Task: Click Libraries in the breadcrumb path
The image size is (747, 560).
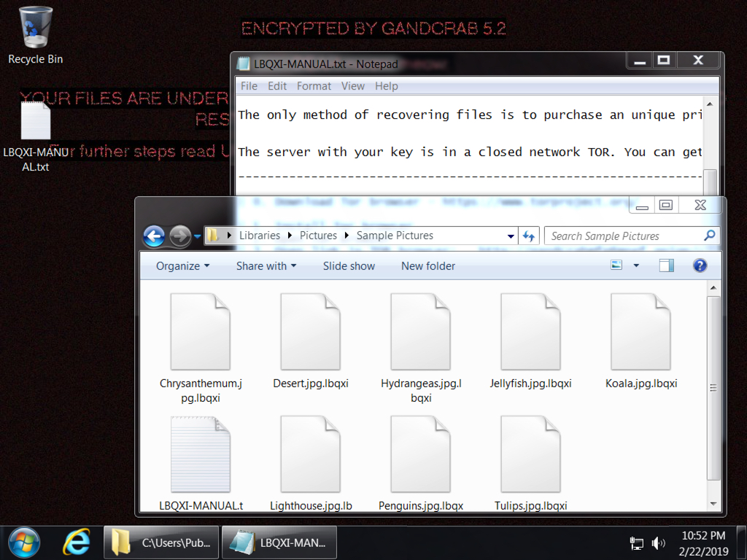Action: [x=260, y=236]
